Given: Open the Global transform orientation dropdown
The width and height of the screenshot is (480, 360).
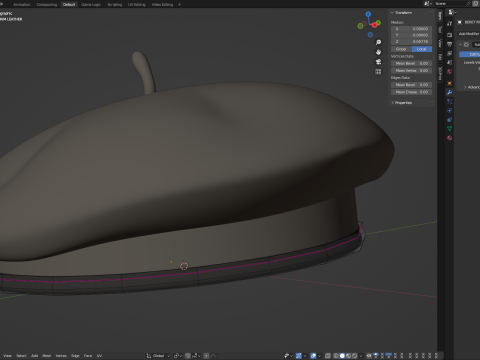Looking at the screenshot, I should [158, 356].
